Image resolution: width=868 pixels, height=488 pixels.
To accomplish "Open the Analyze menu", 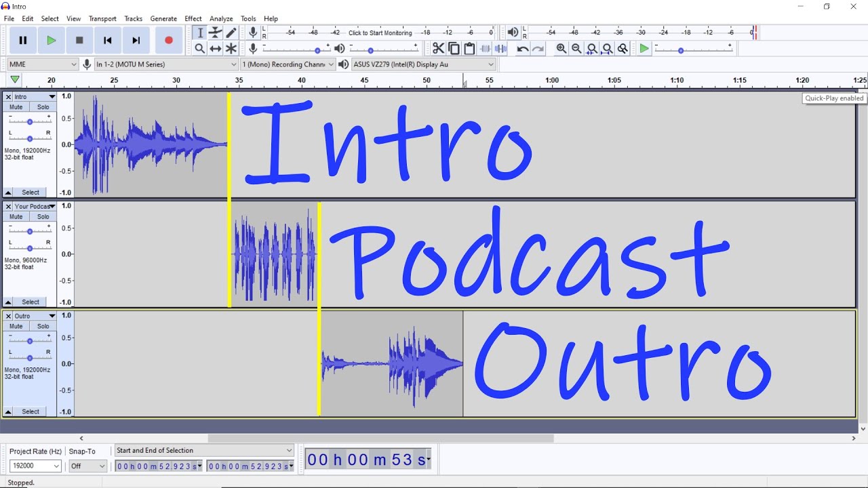I will tap(221, 19).
